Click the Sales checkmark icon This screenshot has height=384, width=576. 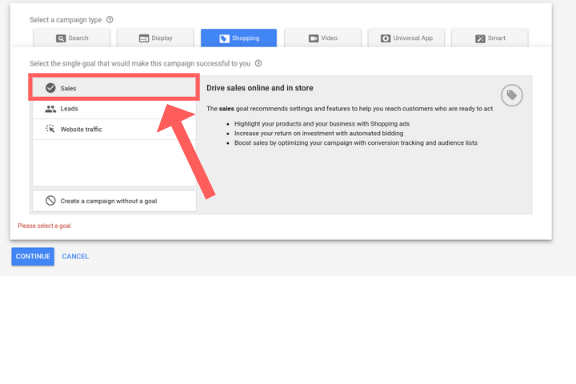pos(50,88)
